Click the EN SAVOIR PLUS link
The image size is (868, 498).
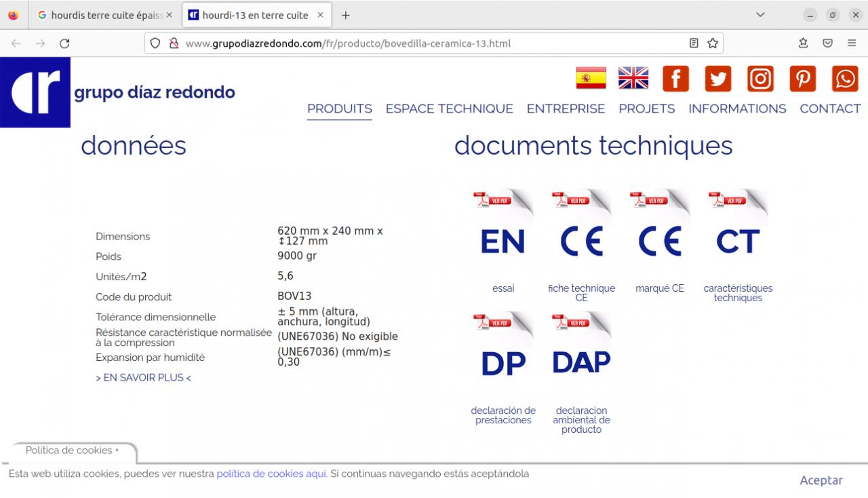(143, 378)
